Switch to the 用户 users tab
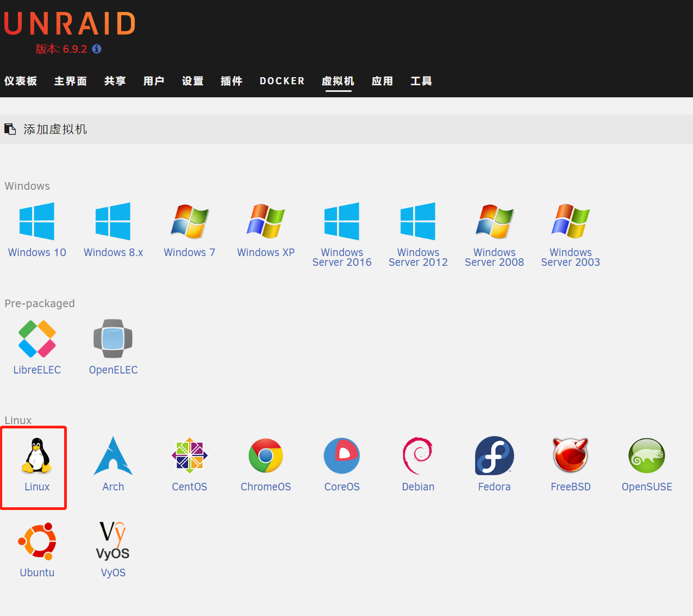Image resolution: width=693 pixels, height=616 pixels. pos(154,81)
